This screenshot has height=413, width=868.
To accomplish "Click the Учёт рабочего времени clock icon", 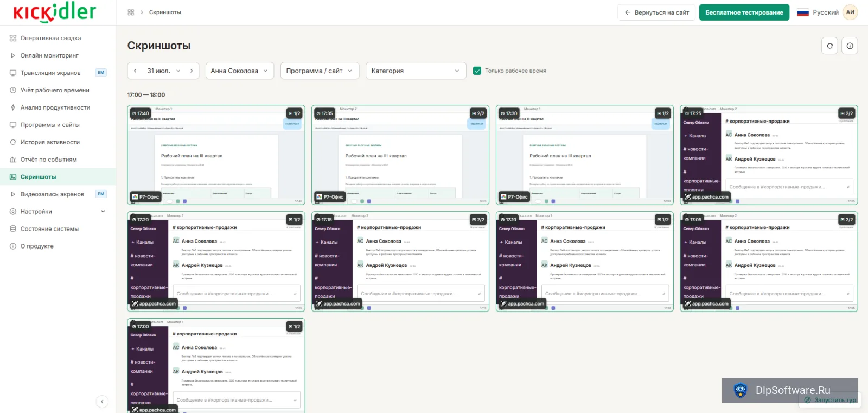I will click(13, 90).
